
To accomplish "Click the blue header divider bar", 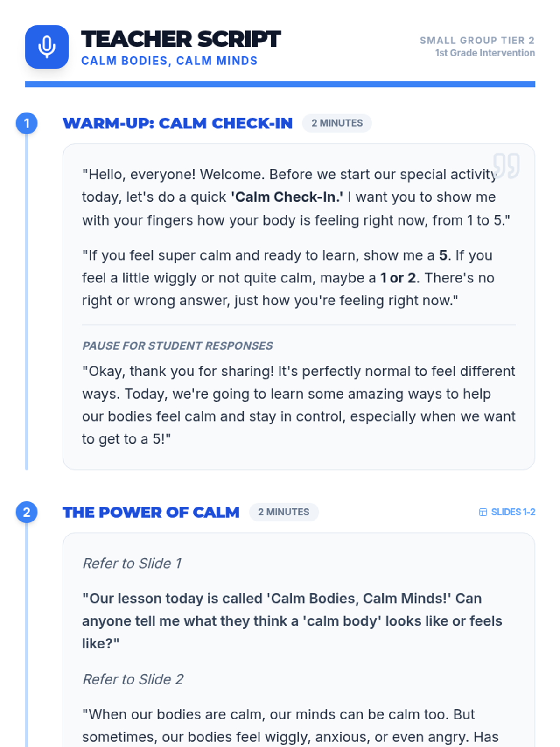I will point(280,85).
